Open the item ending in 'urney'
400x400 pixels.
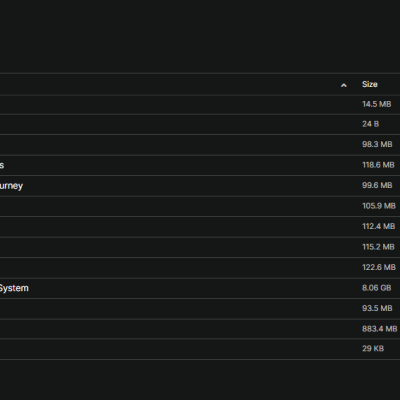click(11, 186)
